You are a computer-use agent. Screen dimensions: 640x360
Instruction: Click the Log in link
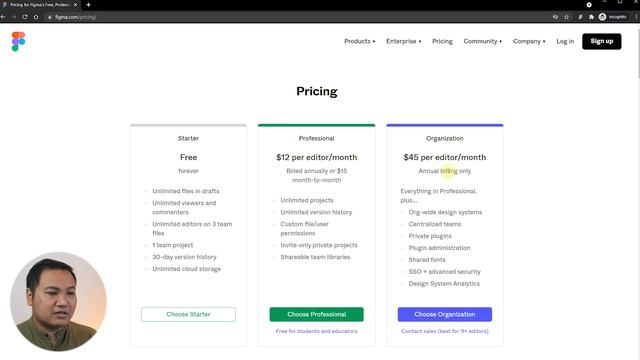tap(565, 41)
